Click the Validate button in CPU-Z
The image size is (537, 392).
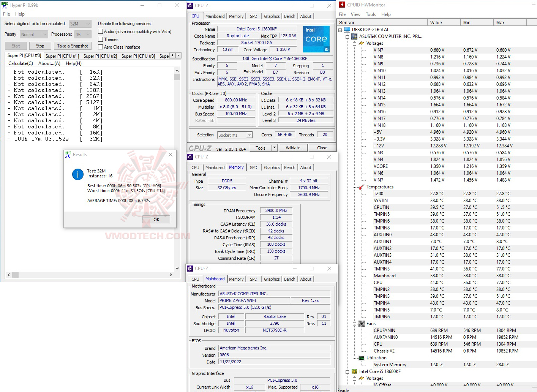pos(293,147)
